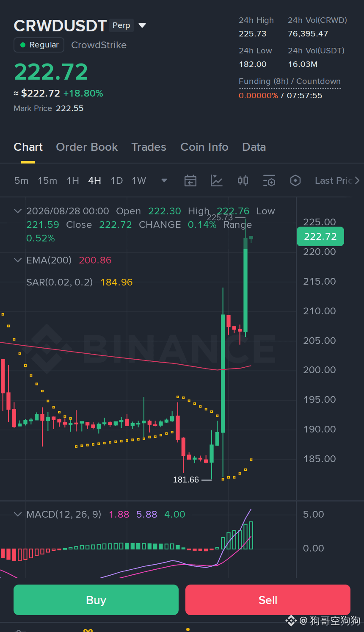
Task: Expand more timeframe options dropdown
Action: click(164, 181)
